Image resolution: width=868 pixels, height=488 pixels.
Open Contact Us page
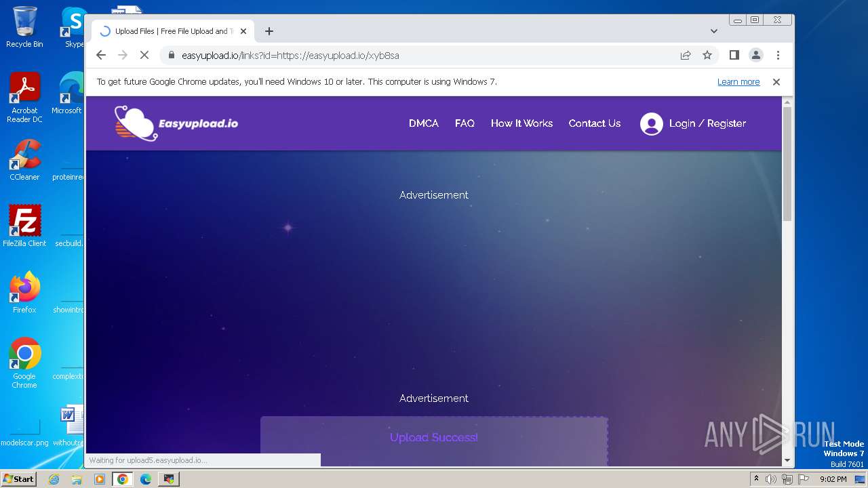click(595, 123)
